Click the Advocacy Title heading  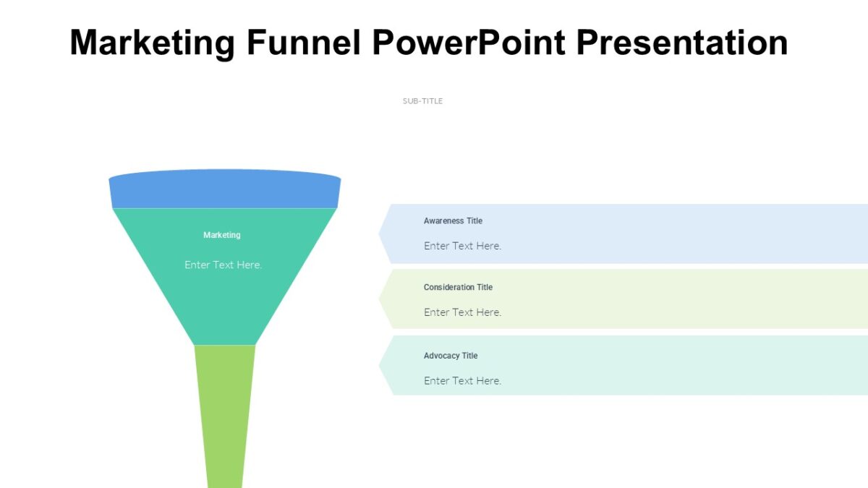pyautogui.click(x=451, y=356)
